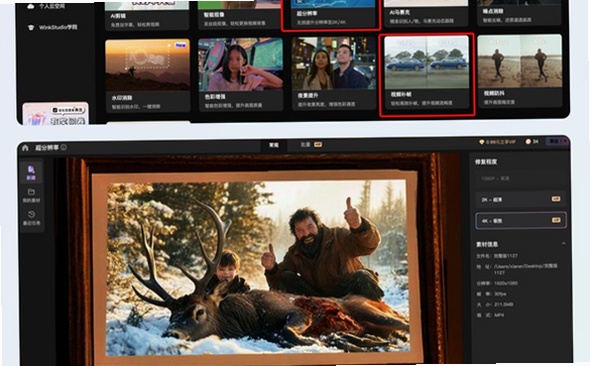Open the 夜景提升 couple thumbnail card

coord(334,74)
